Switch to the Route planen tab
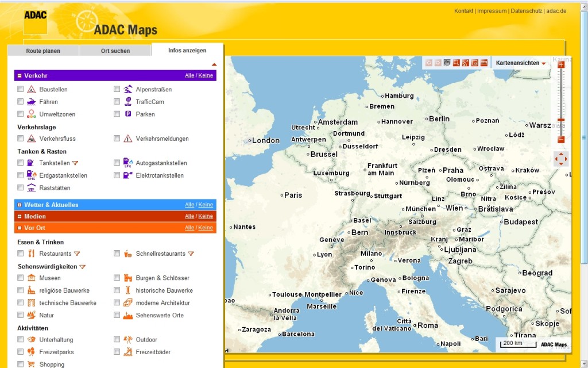 (x=43, y=51)
